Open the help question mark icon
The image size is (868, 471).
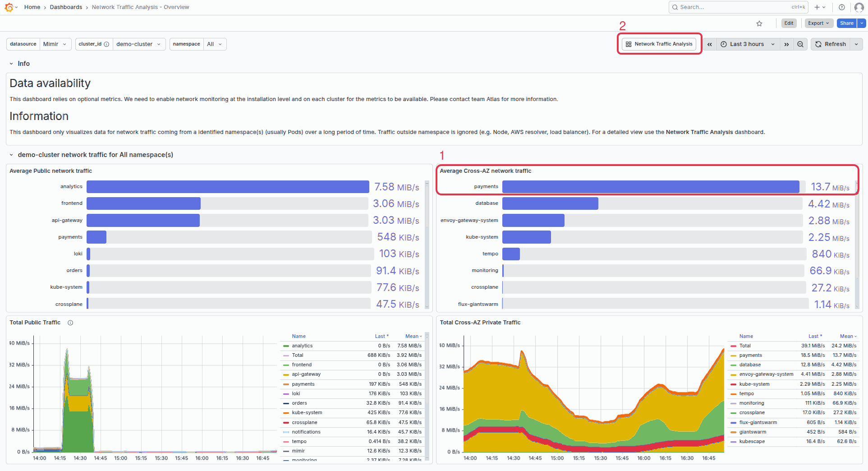tap(841, 7)
